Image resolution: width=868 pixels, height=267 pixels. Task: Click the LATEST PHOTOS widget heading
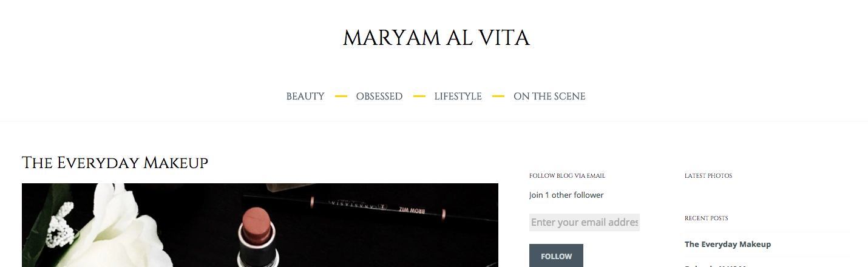click(x=708, y=176)
